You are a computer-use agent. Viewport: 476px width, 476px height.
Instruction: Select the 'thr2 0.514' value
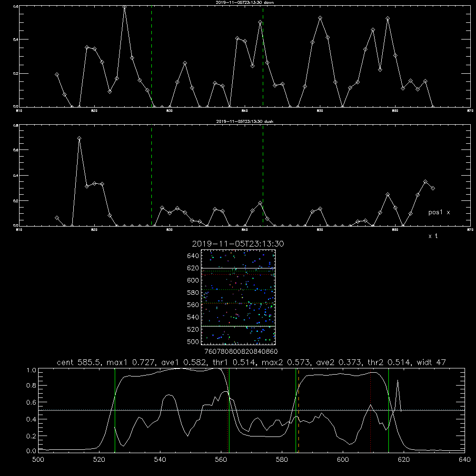click(390, 362)
